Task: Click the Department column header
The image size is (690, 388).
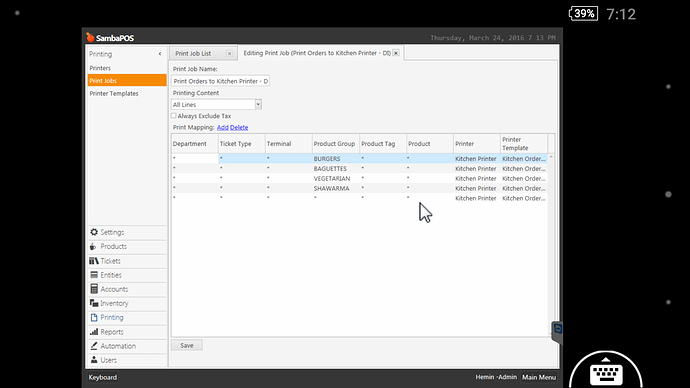Action: pyautogui.click(x=195, y=144)
